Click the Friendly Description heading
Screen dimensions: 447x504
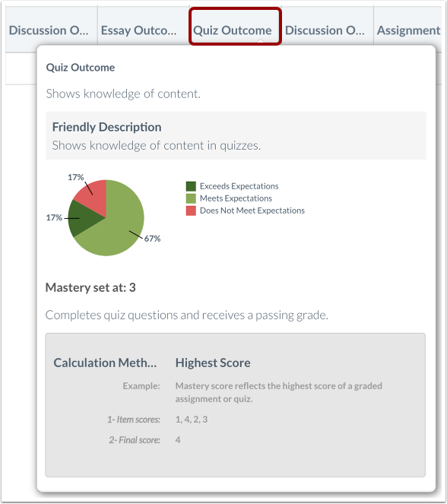(x=106, y=127)
